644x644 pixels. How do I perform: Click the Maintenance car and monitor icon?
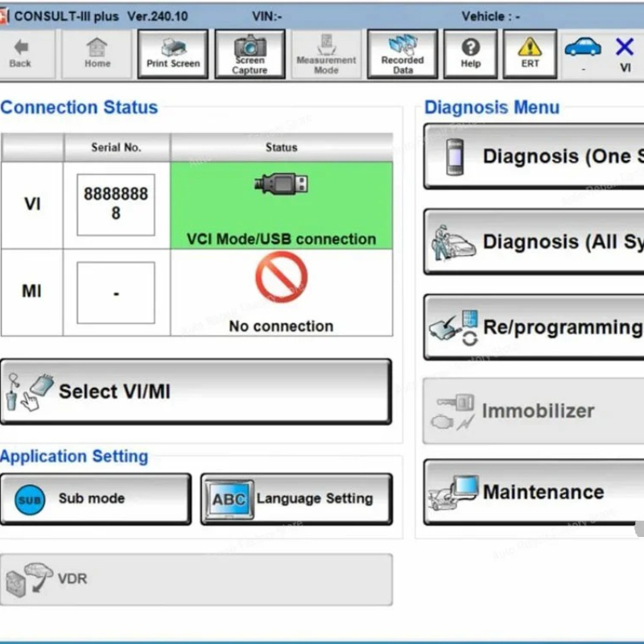point(453,493)
